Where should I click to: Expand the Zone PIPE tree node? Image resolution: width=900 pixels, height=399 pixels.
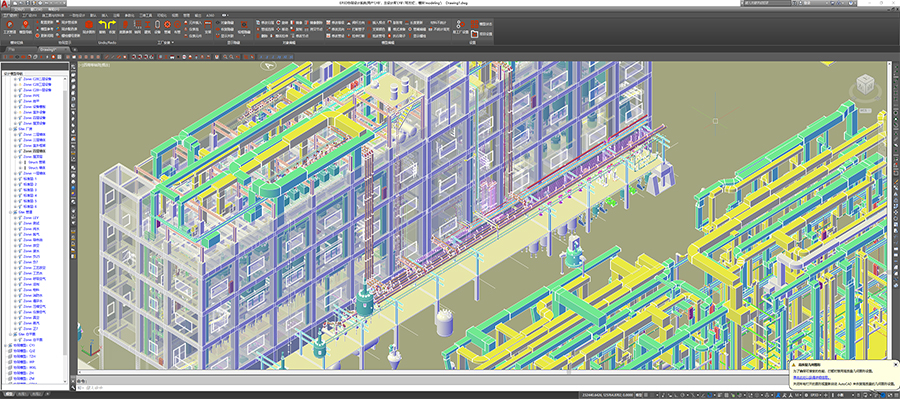[15, 95]
